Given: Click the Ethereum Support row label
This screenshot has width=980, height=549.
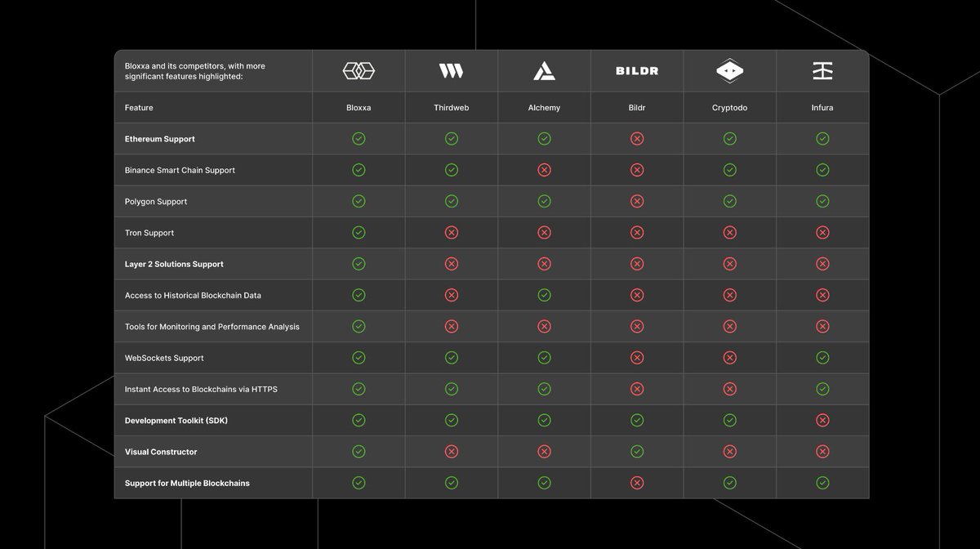Looking at the screenshot, I should tap(160, 139).
